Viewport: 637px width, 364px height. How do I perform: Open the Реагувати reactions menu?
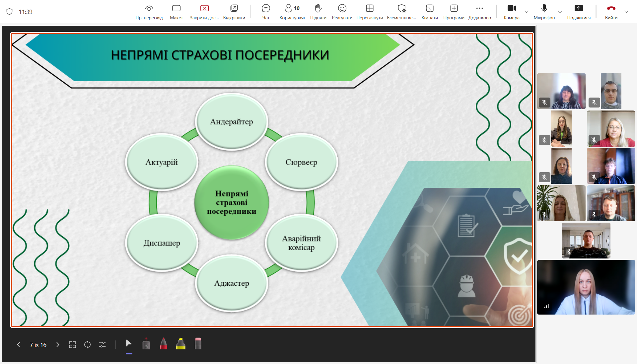point(342,12)
